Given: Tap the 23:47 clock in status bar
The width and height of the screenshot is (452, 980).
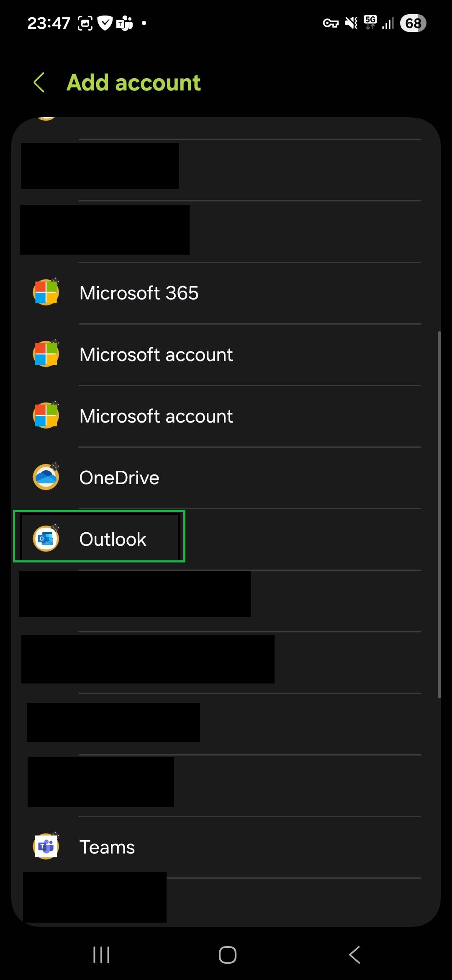Looking at the screenshot, I should pos(49,23).
